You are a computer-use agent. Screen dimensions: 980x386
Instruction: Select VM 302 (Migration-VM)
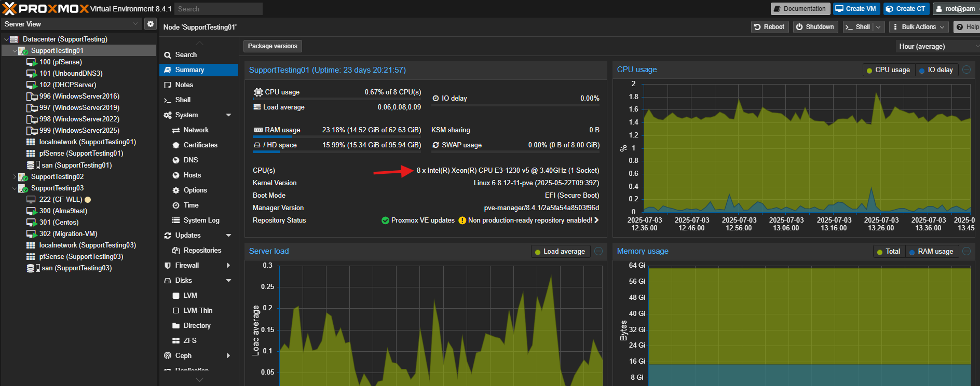[68, 233]
